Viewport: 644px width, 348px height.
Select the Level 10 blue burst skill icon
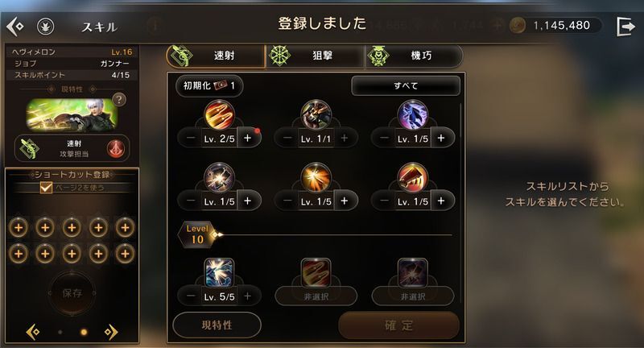(x=219, y=272)
